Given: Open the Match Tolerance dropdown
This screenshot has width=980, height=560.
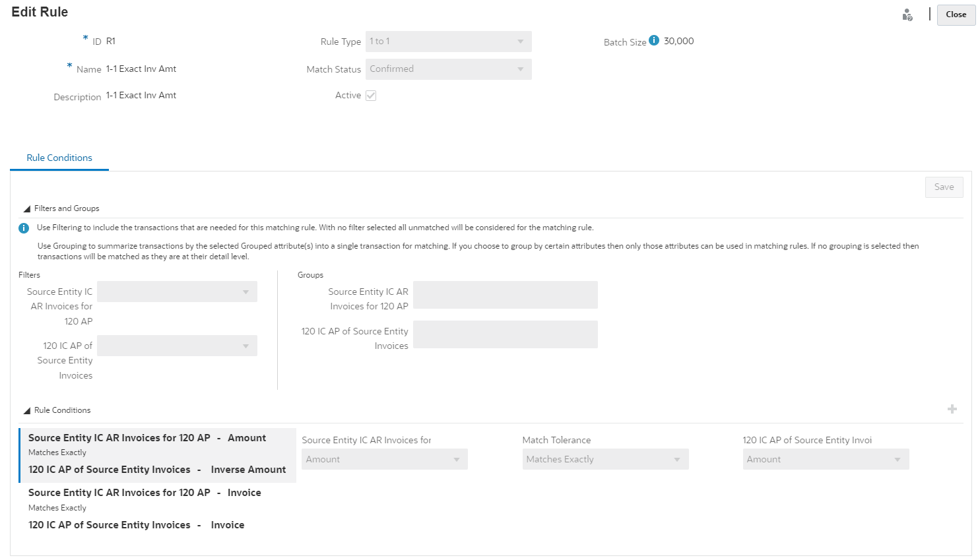Looking at the screenshot, I should pyautogui.click(x=605, y=459).
